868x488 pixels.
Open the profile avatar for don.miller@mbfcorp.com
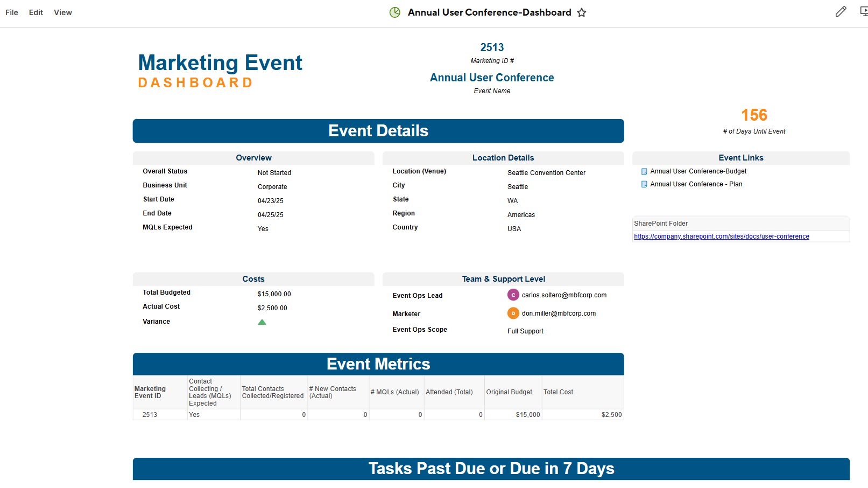pos(513,313)
